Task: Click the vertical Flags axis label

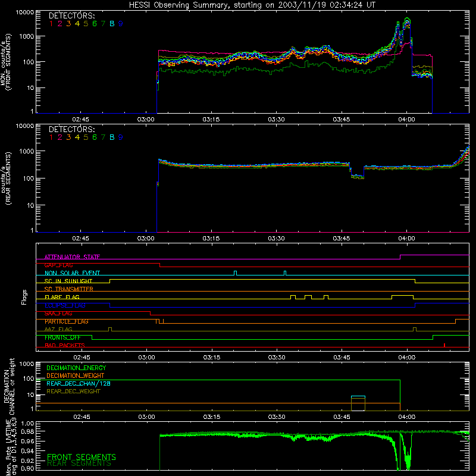Action: [24, 297]
